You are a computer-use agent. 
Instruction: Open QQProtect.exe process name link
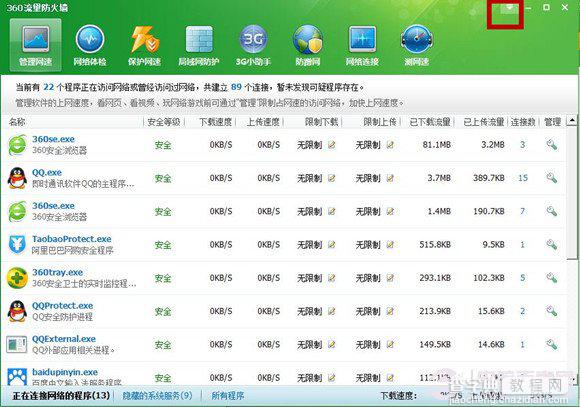coord(63,306)
